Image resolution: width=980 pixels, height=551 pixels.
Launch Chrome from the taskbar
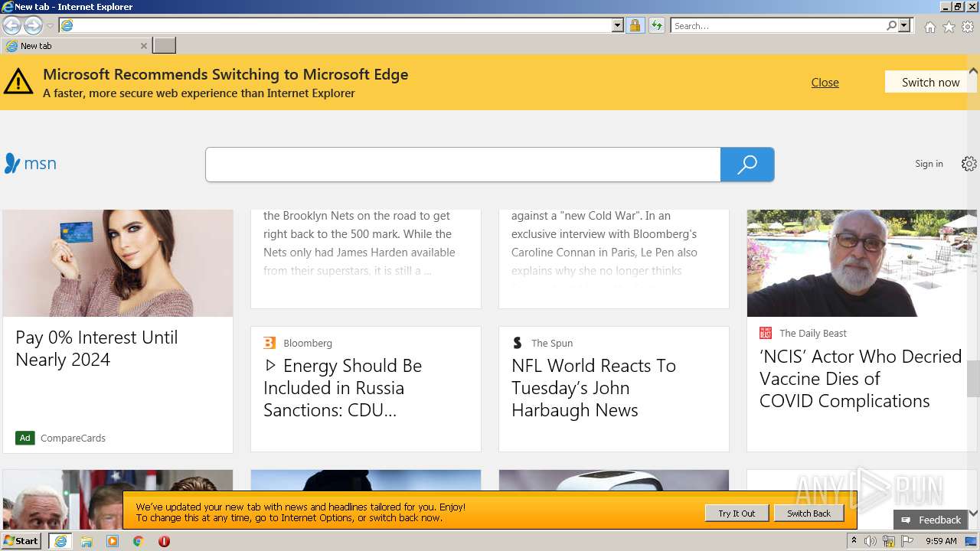pos(139,541)
